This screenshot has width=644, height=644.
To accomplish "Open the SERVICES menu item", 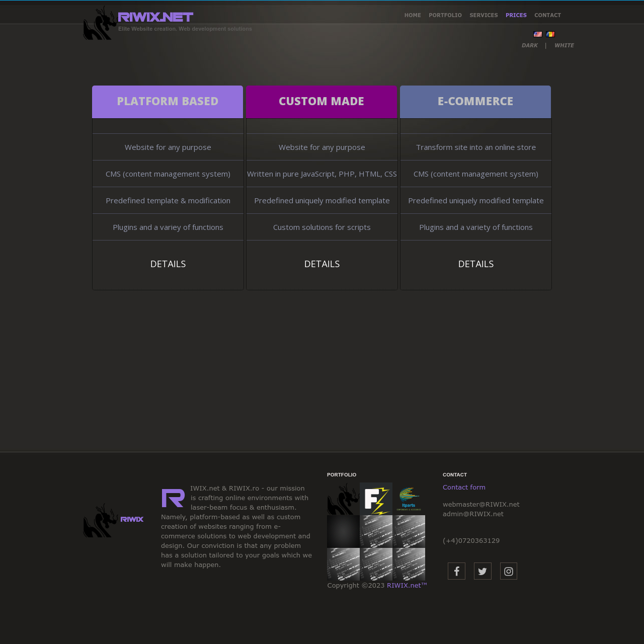I will coord(484,15).
